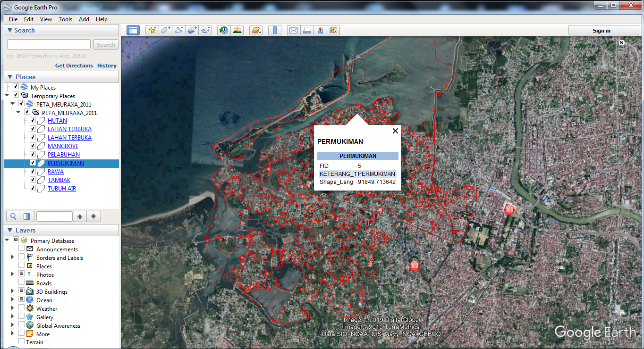Open the Ruler measurement tool

[274, 30]
